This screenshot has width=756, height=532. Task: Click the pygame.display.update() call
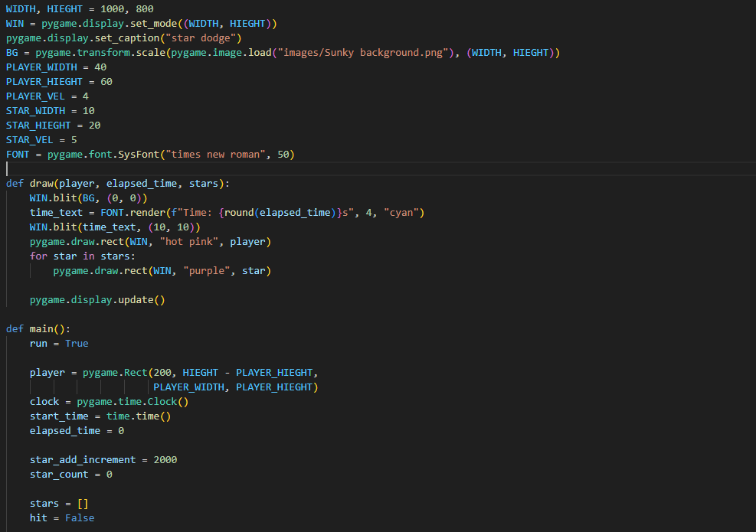click(97, 300)
